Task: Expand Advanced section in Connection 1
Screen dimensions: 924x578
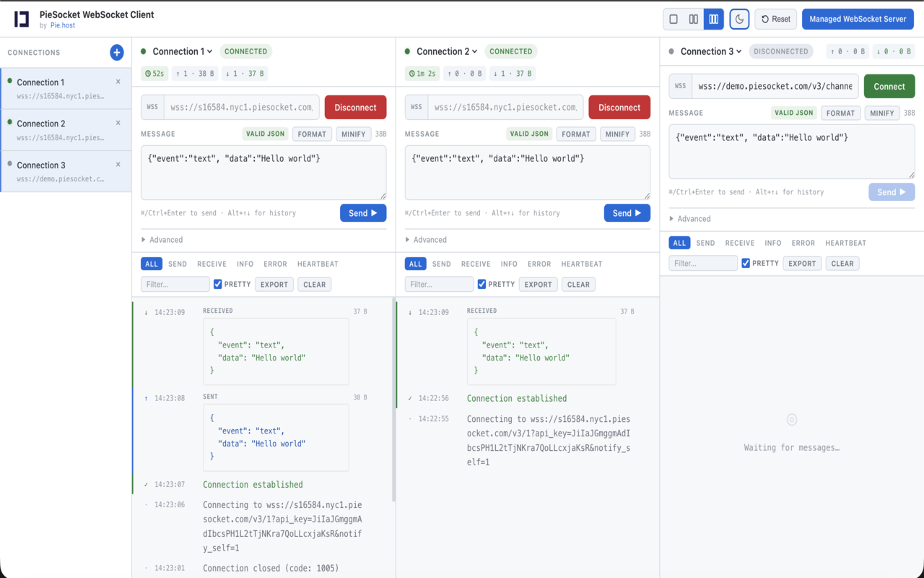Action: [x=162, y=240]
